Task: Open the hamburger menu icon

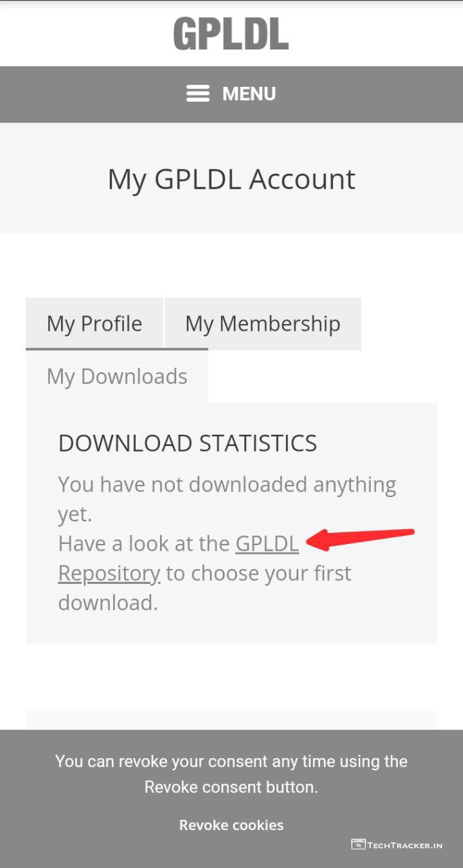Action: [x=198, y=94]
